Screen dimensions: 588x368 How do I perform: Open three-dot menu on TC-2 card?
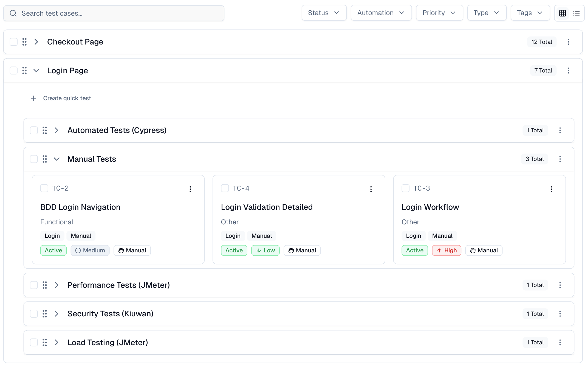click(190, 189)
